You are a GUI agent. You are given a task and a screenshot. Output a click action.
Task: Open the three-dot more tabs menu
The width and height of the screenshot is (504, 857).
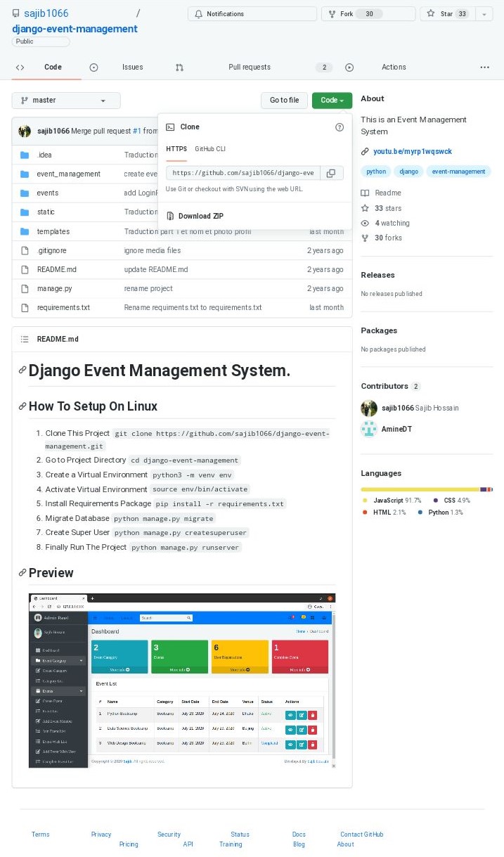pyautogui.click(x=484, y=67)
